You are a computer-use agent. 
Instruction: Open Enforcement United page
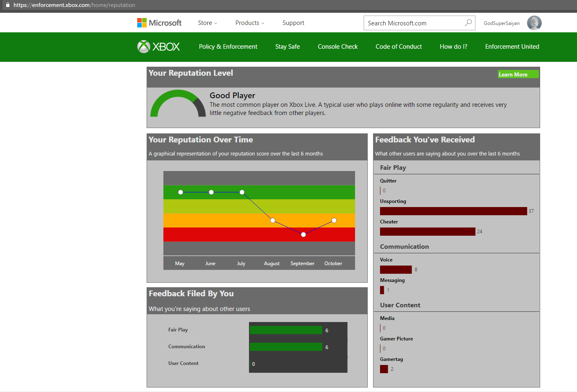(x=512, y=47)
